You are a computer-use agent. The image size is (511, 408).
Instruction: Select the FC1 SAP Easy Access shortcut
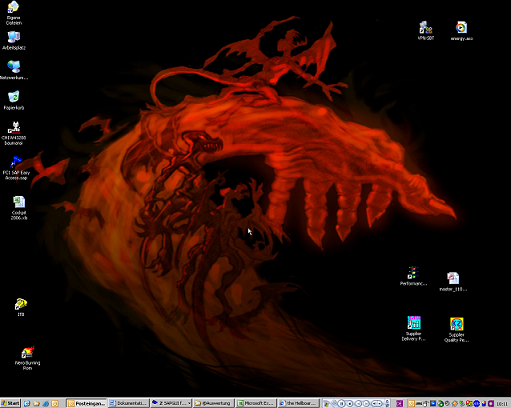[16, 168]
